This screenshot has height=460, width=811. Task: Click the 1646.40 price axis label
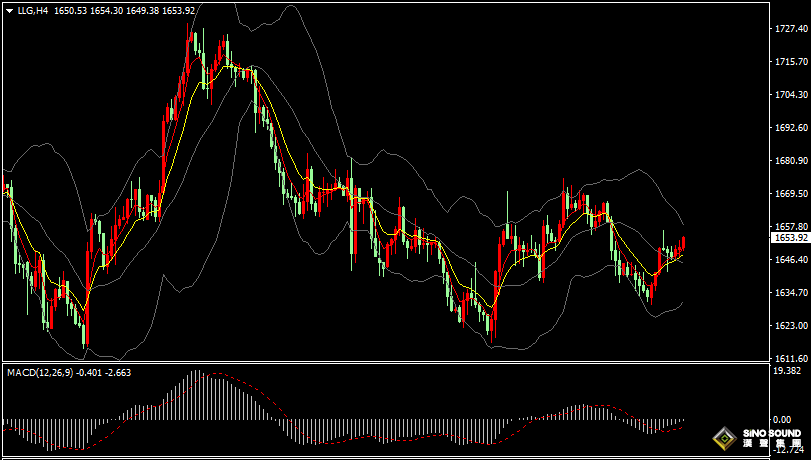[791, 260]
